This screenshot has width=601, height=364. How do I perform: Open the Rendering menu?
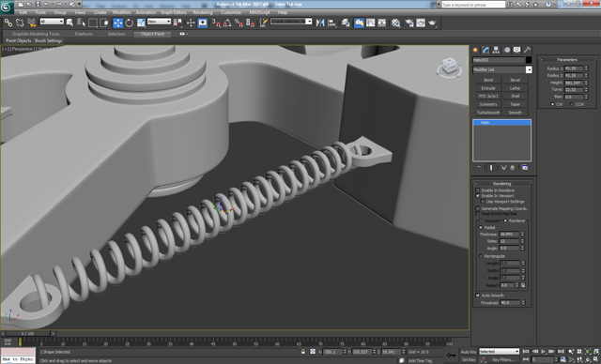[203, 12]
